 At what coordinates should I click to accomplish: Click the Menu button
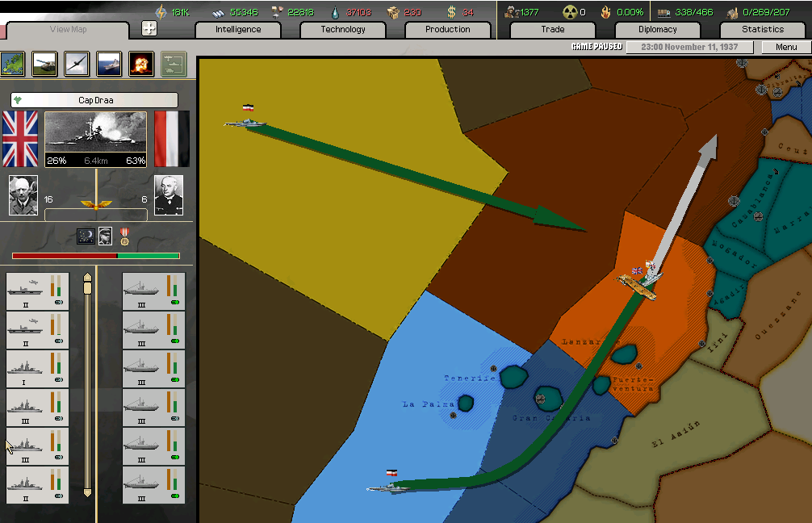[786, 48]
